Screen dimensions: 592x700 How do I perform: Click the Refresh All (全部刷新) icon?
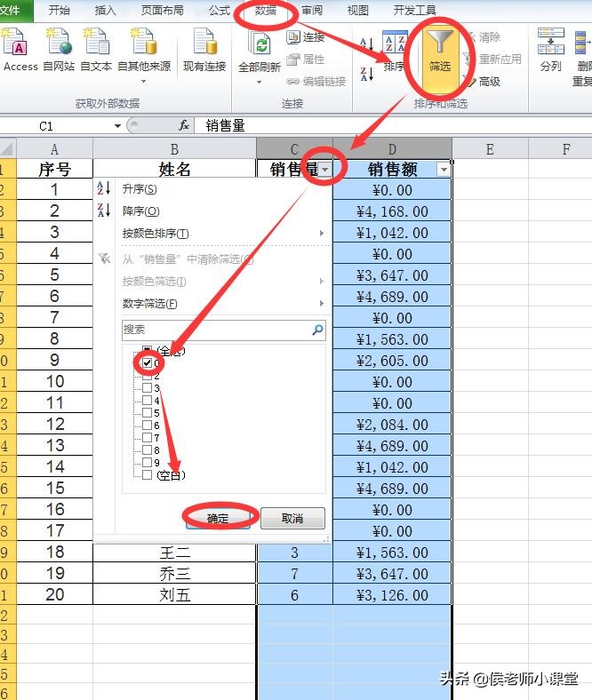click(260, 44)
